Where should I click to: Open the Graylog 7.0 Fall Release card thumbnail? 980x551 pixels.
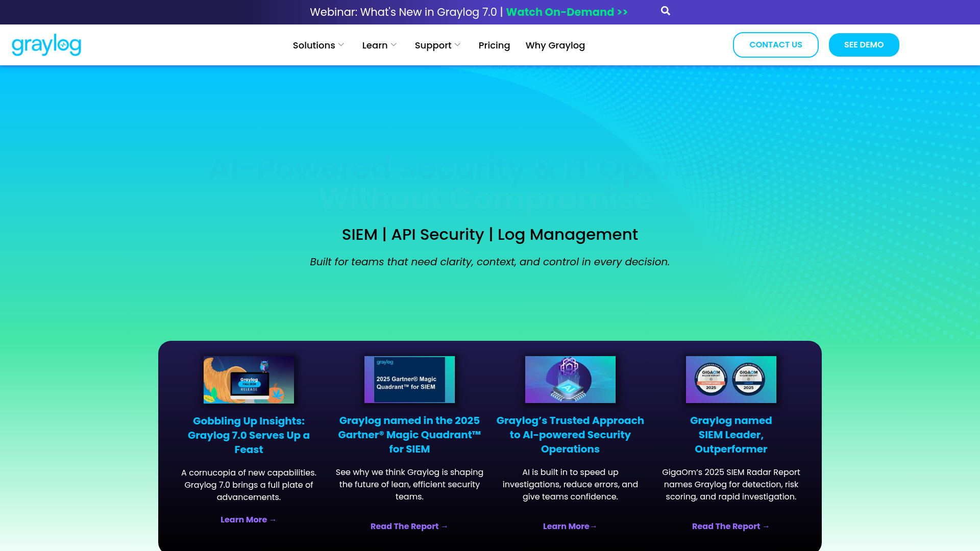pyautogui.click(x=249, y=380)
